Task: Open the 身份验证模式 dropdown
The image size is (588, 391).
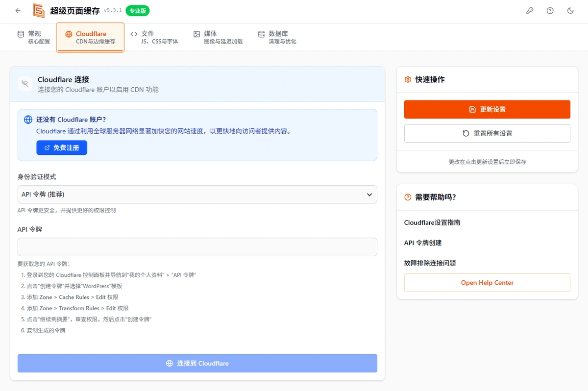Action: [x=197, y=195]
